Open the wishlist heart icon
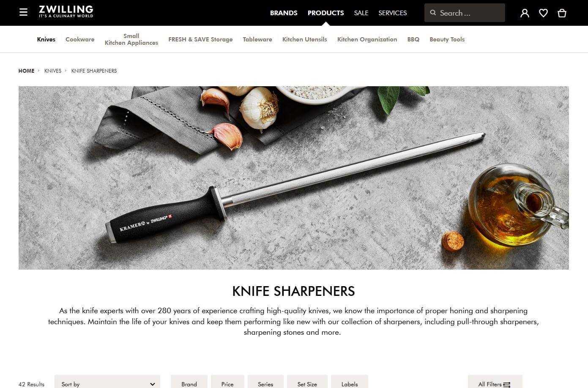Image resolution: width=588 pixels, height=388 pixels. [543, 13]
